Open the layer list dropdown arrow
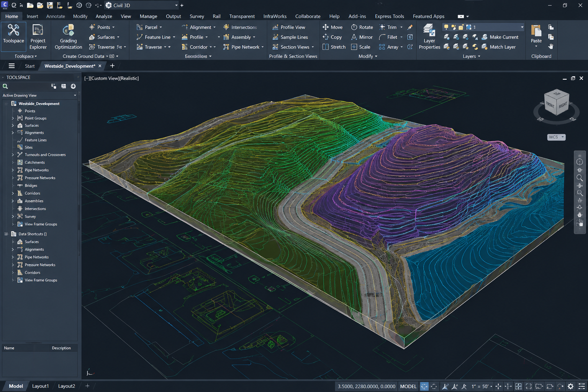588x392 pixels. coord(522,27)
